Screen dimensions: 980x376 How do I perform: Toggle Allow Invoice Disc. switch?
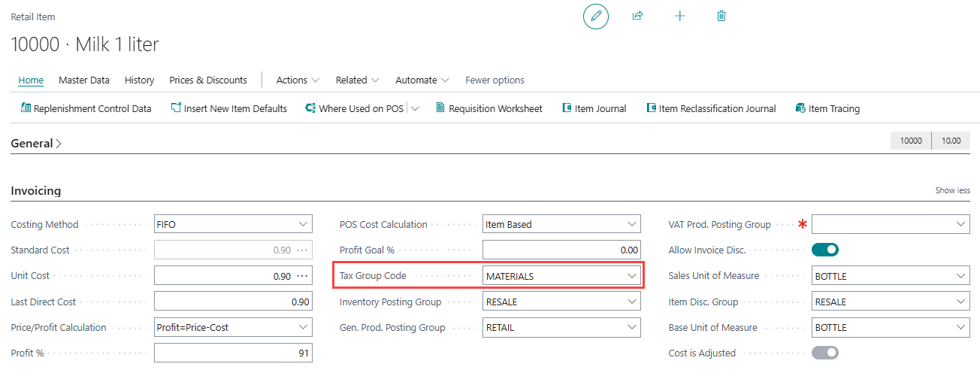click(x=825, y=250)
